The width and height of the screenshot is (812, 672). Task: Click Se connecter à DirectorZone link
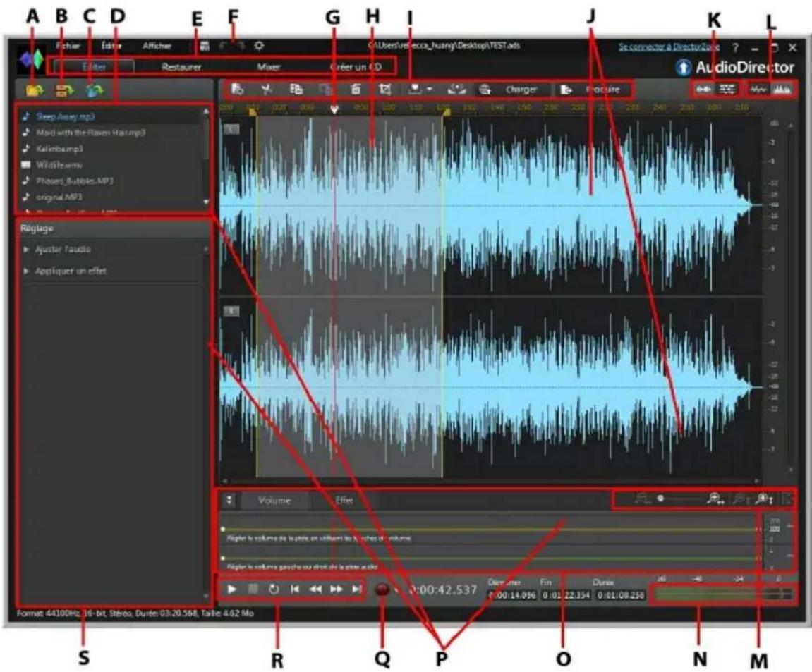[x=669, y=47]
